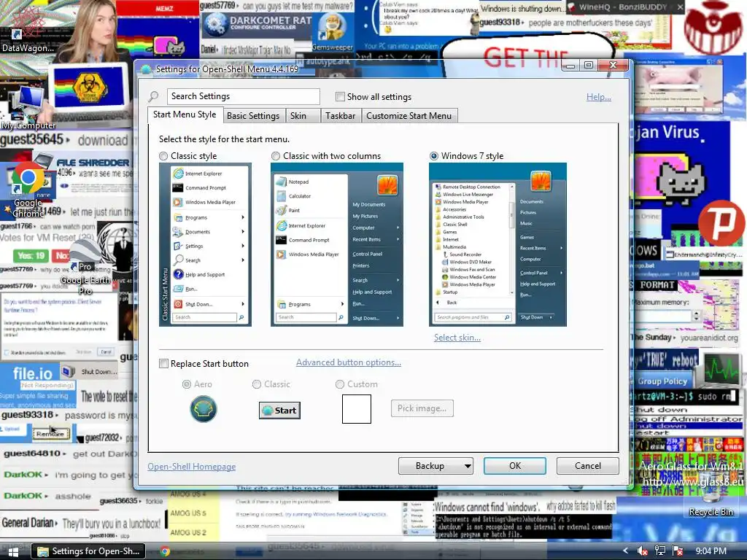Click the network tray icon
This screenshot has width=747, height=560.
(x=660, y=551)
